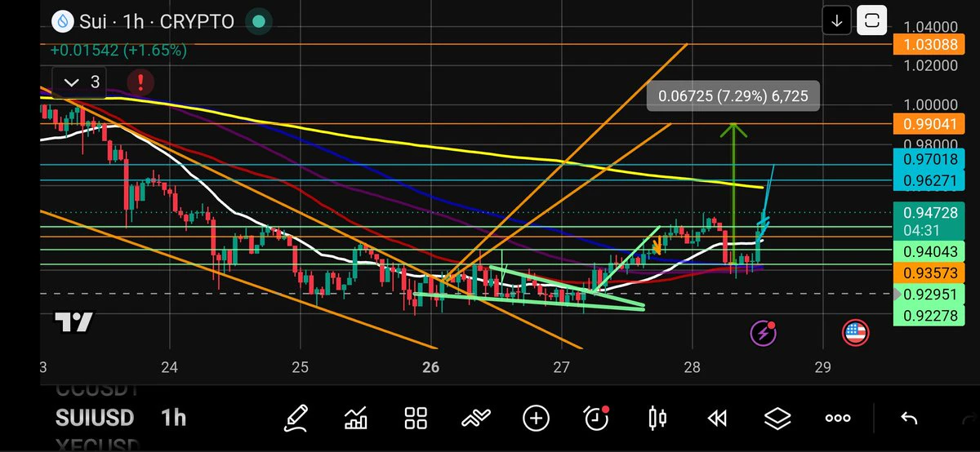980x452 pixels.
Task: Start bar replay with rewind icon
Action: coord(717,419)
